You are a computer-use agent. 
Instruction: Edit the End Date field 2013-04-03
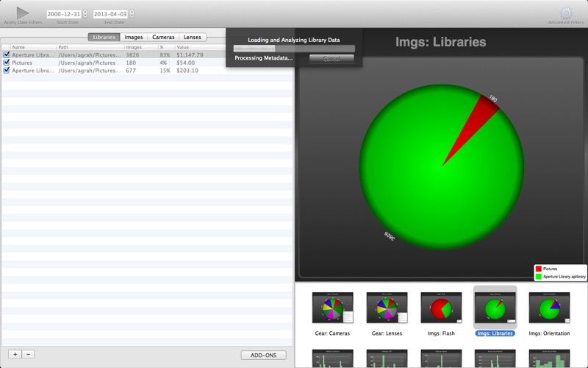[110, 14]
